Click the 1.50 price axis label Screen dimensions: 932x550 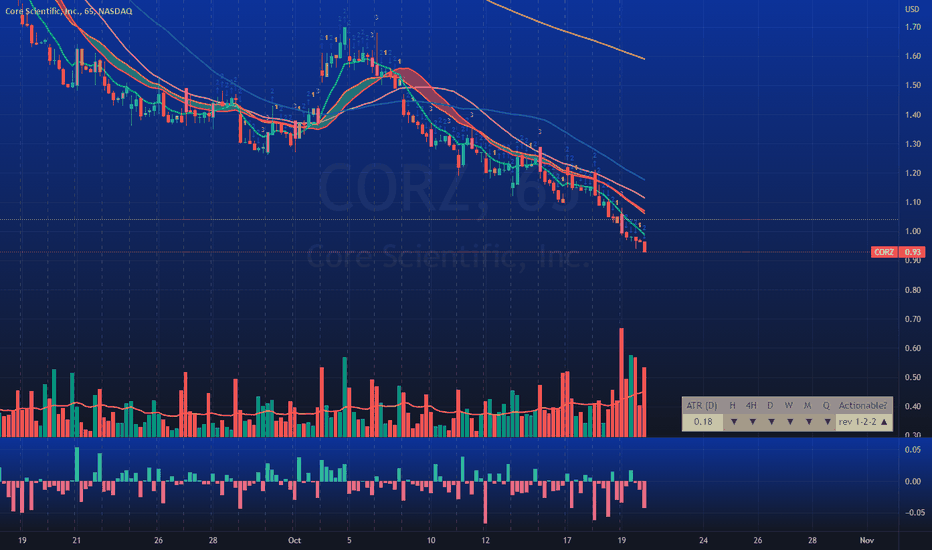point(912,85)
